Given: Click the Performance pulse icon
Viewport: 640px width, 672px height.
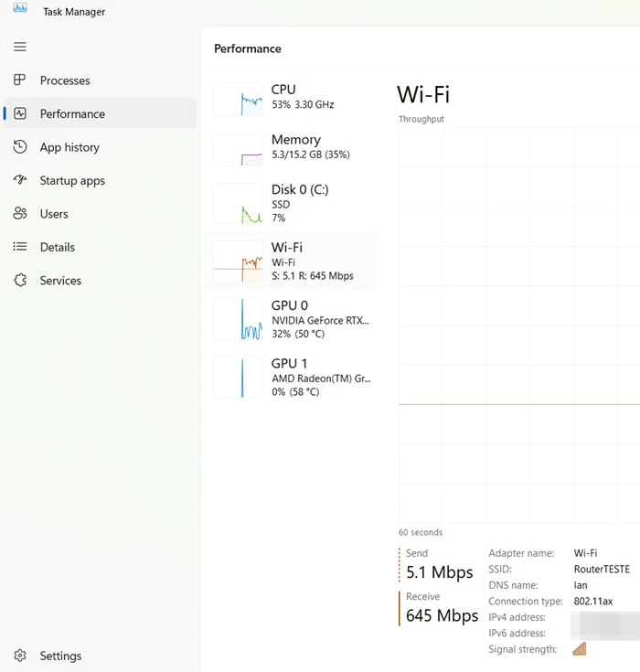Looking at the screenshot, I should [x=20, y=114].
